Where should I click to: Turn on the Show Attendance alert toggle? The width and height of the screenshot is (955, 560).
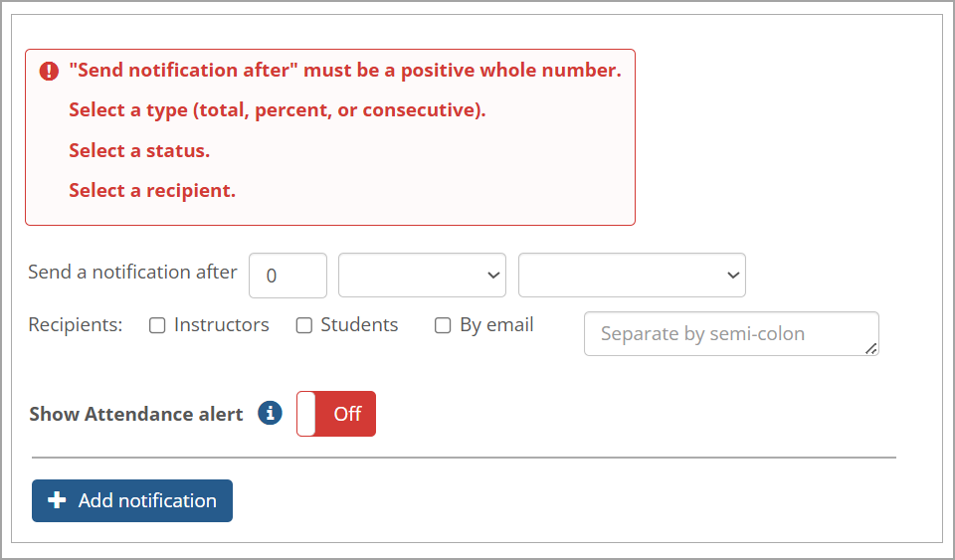tap(336, 414)
